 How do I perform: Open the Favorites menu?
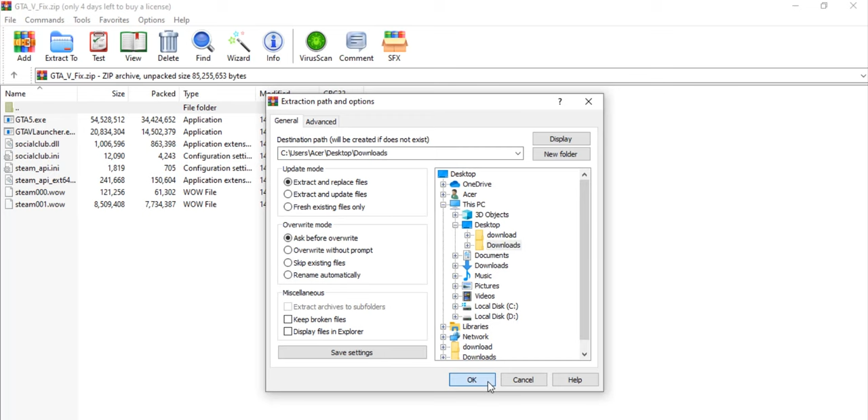coord(114,20)
